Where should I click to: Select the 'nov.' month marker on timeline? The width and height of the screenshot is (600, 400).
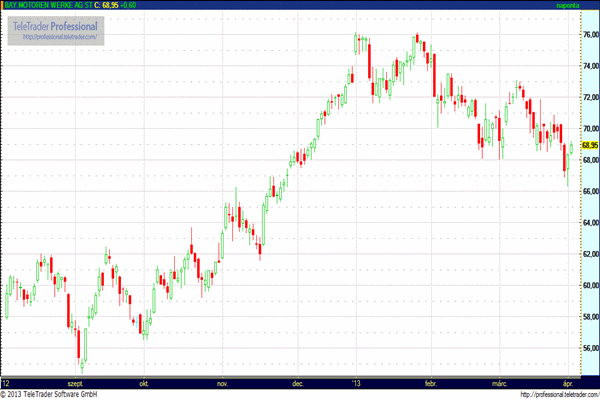(223, 383)
